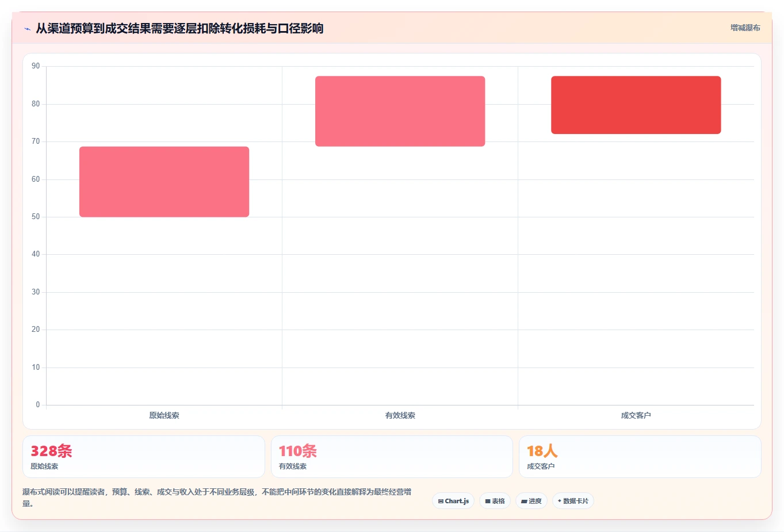Click the 原始线索 waterfall bar
This screenshot has width=784, height=532.
(165, 182)
